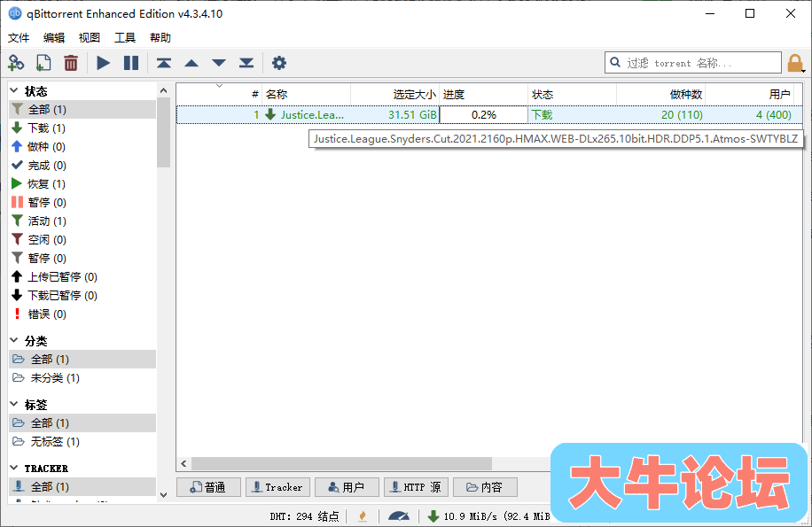Collapse the 分类 section
The height and width of the screenshot is (527, 812).
coord(14,341)
